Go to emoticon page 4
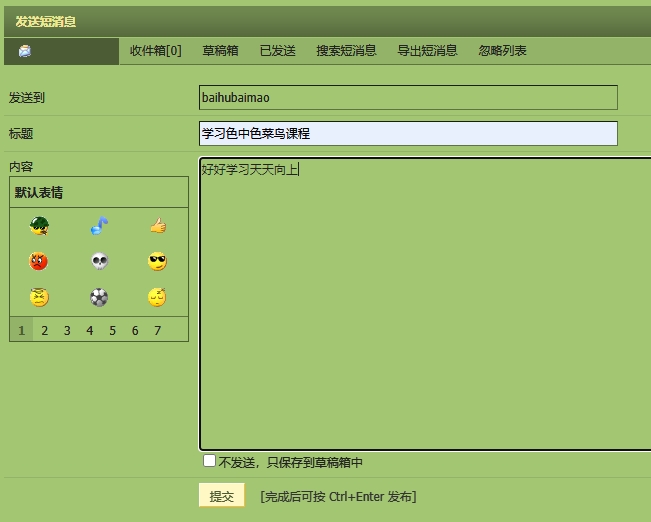 [x=90, y=330]
